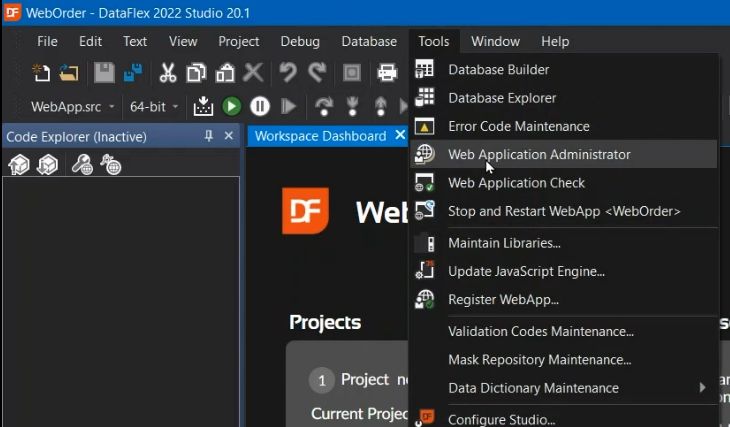The height and width of the screenshot is (427, 730).
Task: Launch Web Application Administrator
Action: tap(563, 154)
